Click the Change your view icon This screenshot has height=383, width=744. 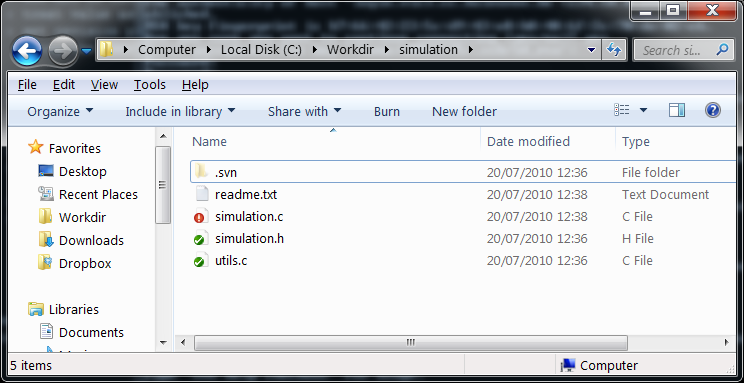622,111
